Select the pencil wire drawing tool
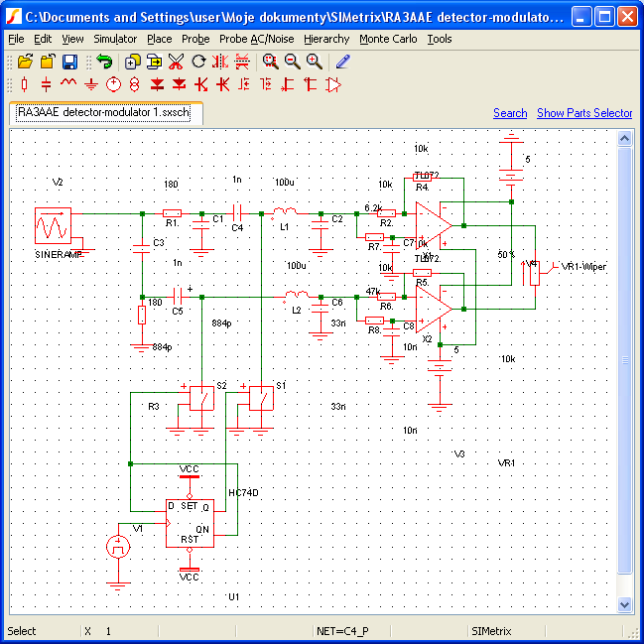644x644 pixels. (x=343, y=62)
